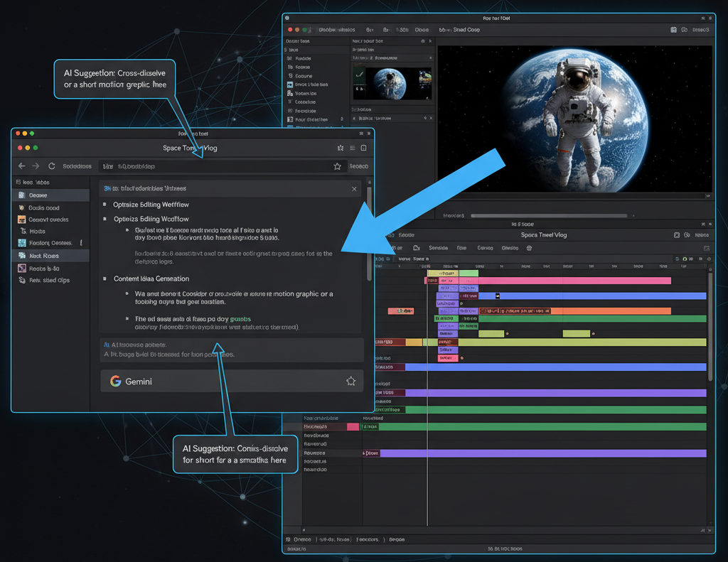The height and width of the screenshot is (562, 728).
Task: Click 'Cenioo' in timeline toolbar
Action: (485, 248)
